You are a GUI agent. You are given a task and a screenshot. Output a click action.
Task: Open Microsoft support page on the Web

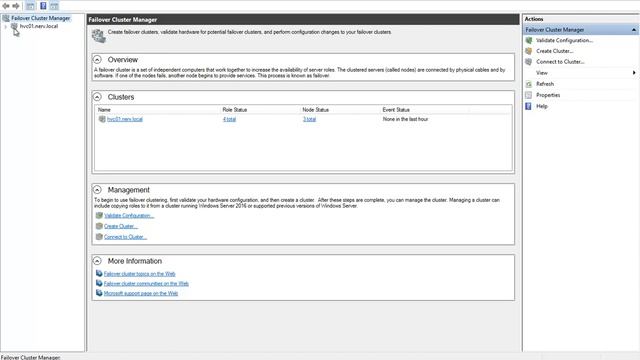[x=141, y=293]
